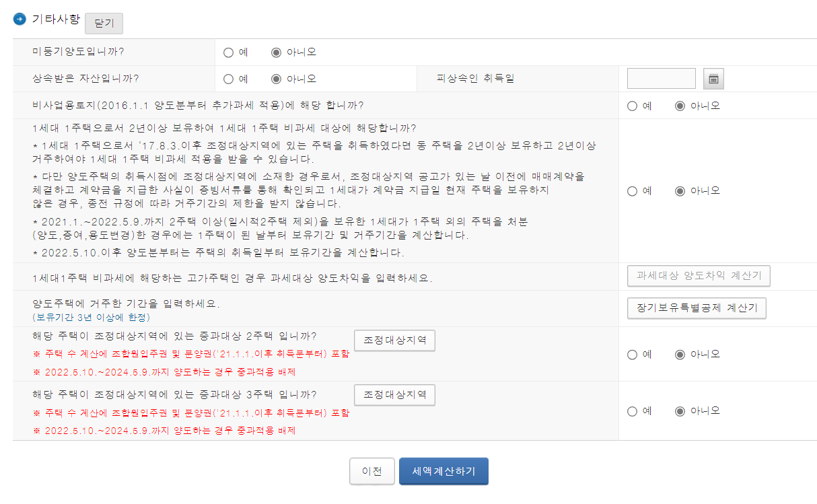This screenshot has width=817, height=504.
Task: Click the 피상속인 취득일 date input field
Action: point(661,78)
